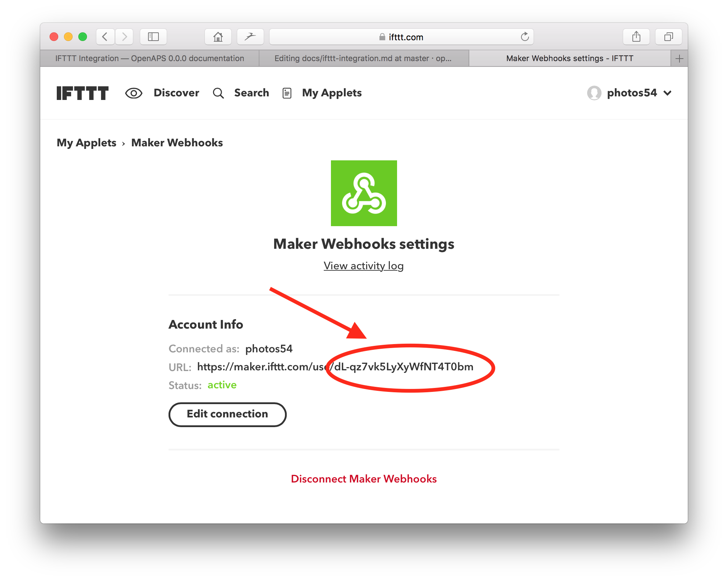Click the My Applets document icon
728x581 pixels.
tap(287, 93)
